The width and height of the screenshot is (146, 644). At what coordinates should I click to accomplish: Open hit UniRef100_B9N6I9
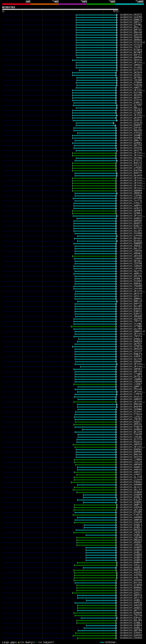(131, 20)
